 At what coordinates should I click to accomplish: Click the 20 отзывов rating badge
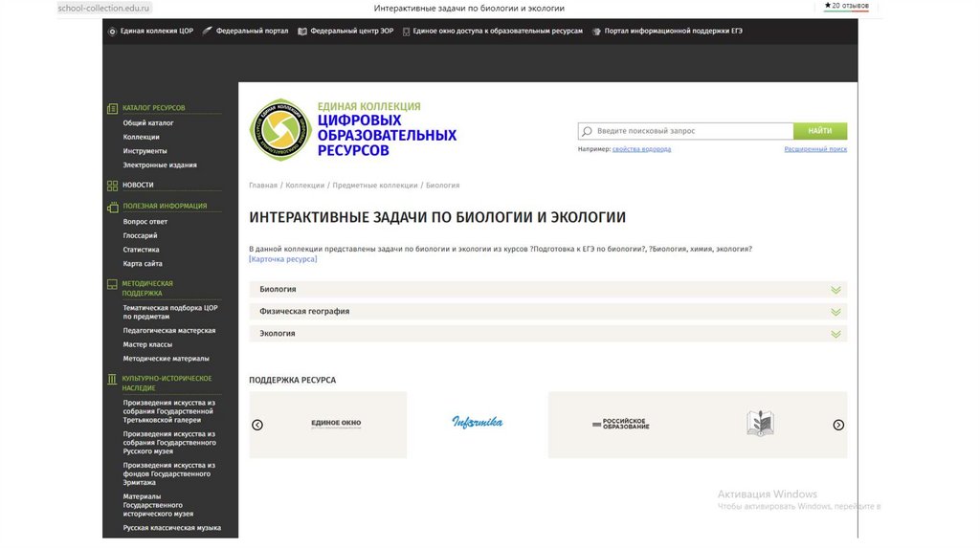pyautogui.click(x=846, y=6)
